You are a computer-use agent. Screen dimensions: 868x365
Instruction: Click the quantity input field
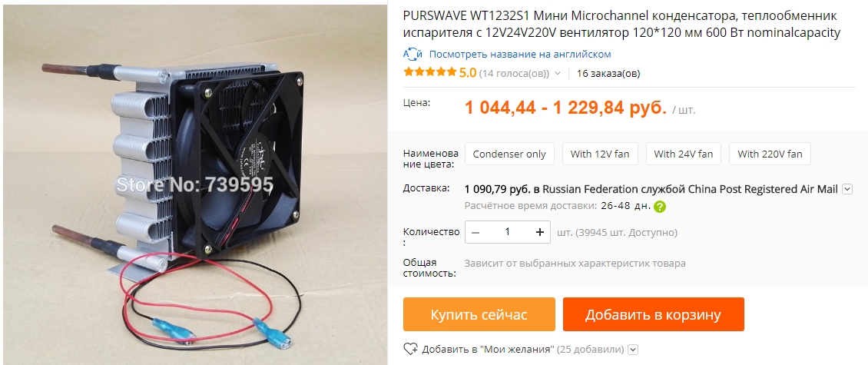(x=508, y=232)
